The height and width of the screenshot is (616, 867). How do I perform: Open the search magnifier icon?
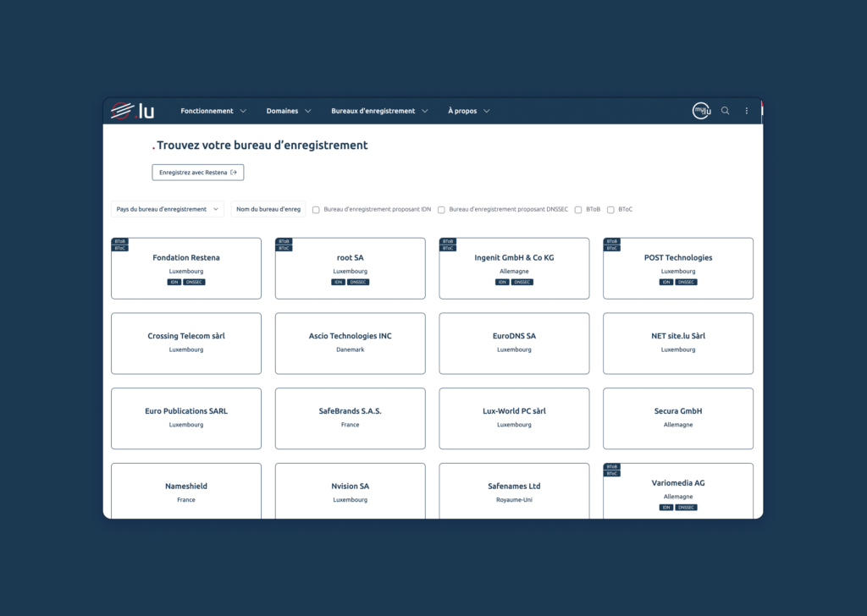click(726, 110)
